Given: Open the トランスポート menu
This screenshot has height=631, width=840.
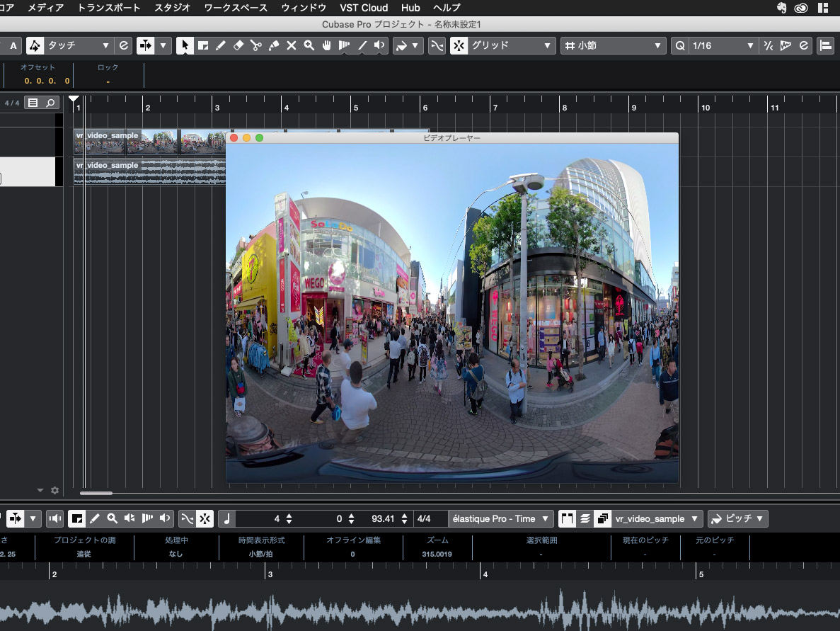Looking at the screenshot, I should tap(109, 8).
